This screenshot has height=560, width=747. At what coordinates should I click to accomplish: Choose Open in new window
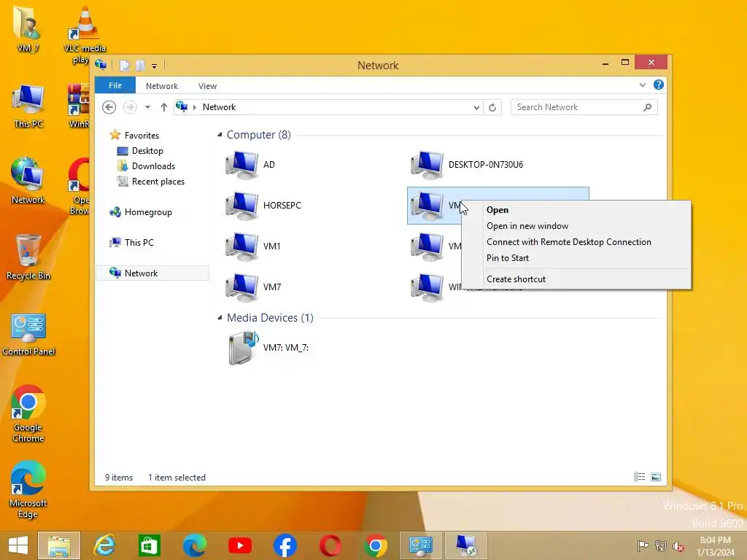(576, 226)
